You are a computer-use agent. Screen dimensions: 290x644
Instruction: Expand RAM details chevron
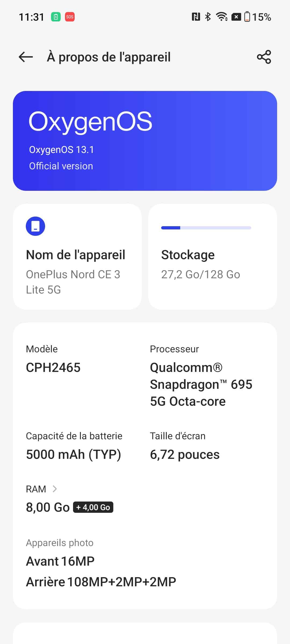(x=55, y=489)
